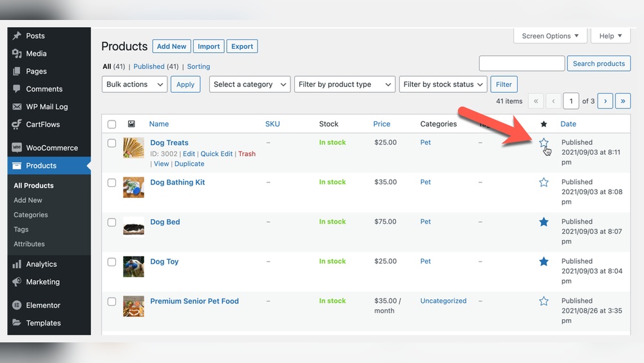Click the Featured star column header

pos(544,124)
